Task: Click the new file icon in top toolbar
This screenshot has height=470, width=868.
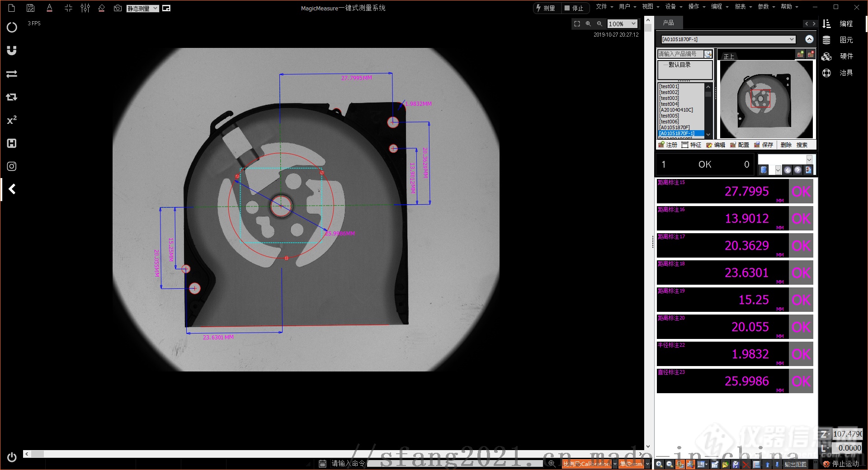Action: 12,8
